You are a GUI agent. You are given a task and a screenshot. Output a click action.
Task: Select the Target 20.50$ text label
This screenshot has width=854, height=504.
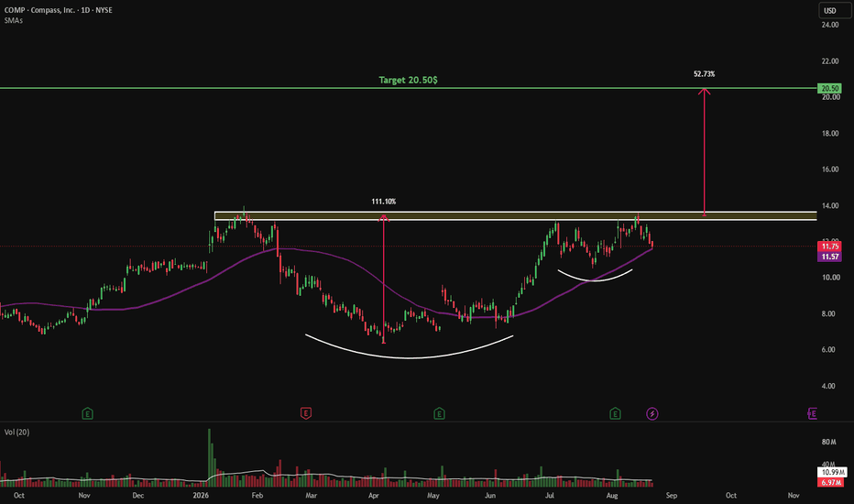coord(408,80)
